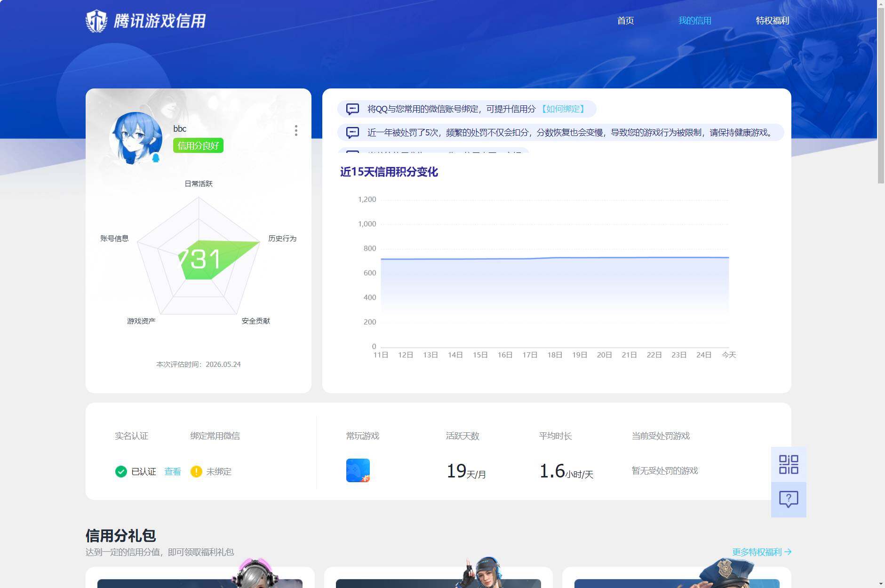Viewport: 885px width, 588px height.
Task: Select 游戏资产 radar axis label
Action: (141, 321)
